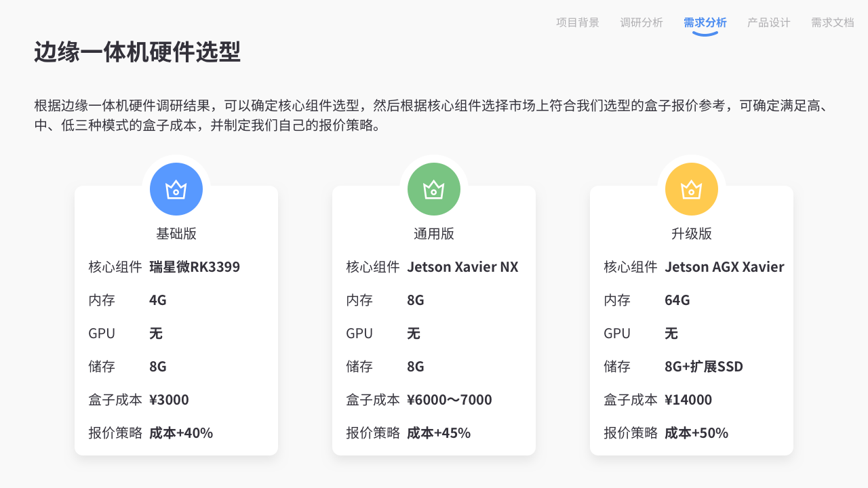Click the ¥3000 box cost
The image size is (868, 488).
click(169, 400)
